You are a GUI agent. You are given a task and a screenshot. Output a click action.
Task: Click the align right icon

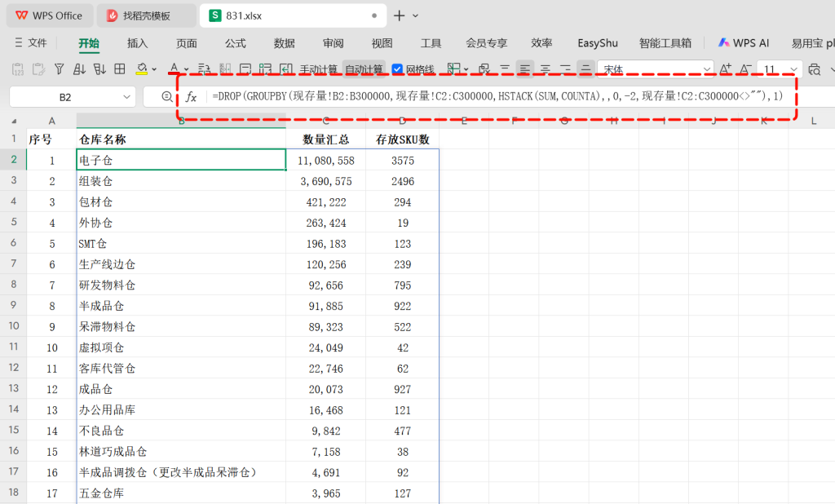point(566,69)
